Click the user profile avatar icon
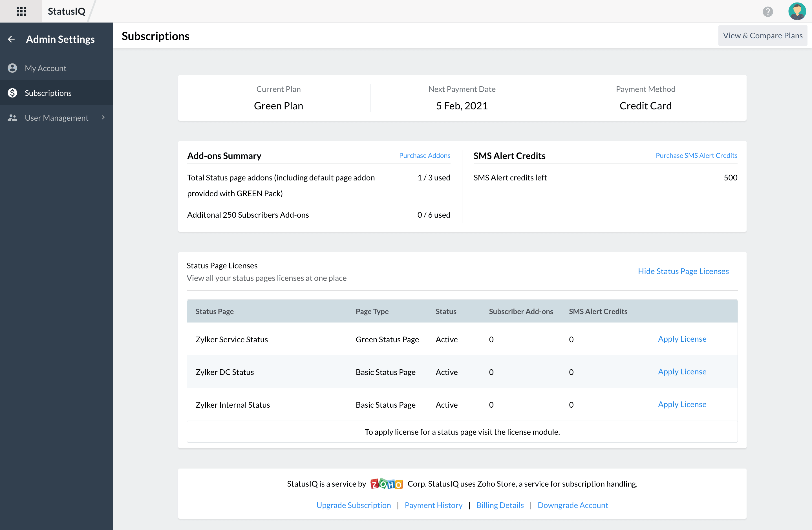Image resolution: width=812 pixels, height=530 pixels. pyautogui.click(x=798, y=11)
